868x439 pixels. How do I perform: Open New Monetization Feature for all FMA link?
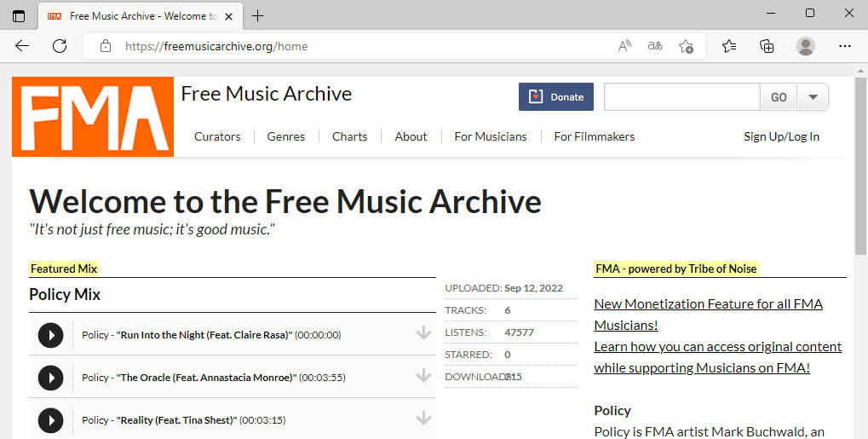(708, 315)
